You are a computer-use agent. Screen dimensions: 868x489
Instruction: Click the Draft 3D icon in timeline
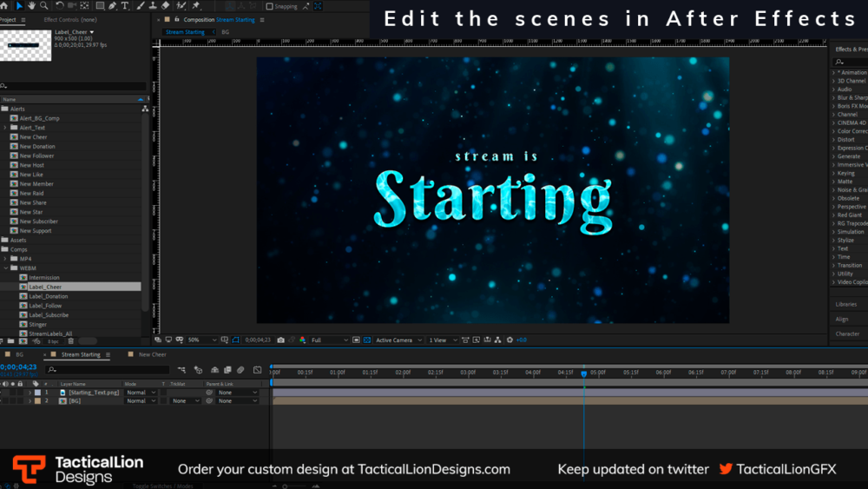(x=198, y=369)
